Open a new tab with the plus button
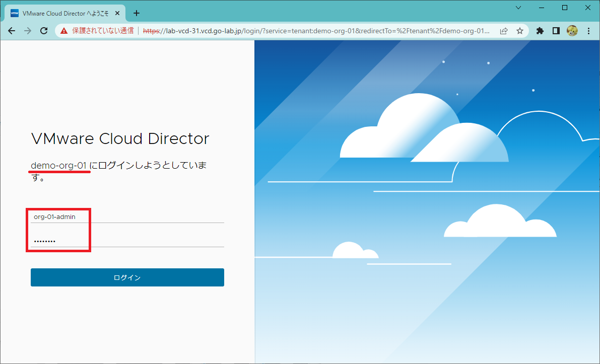600x364 pixels. [136, 14]
